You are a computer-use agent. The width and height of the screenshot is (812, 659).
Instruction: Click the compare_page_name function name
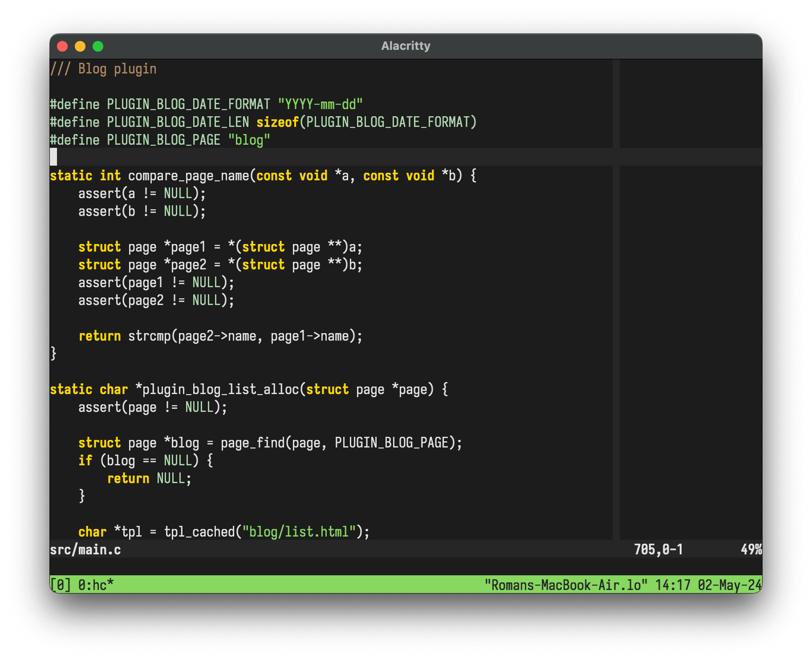point(188,176)
